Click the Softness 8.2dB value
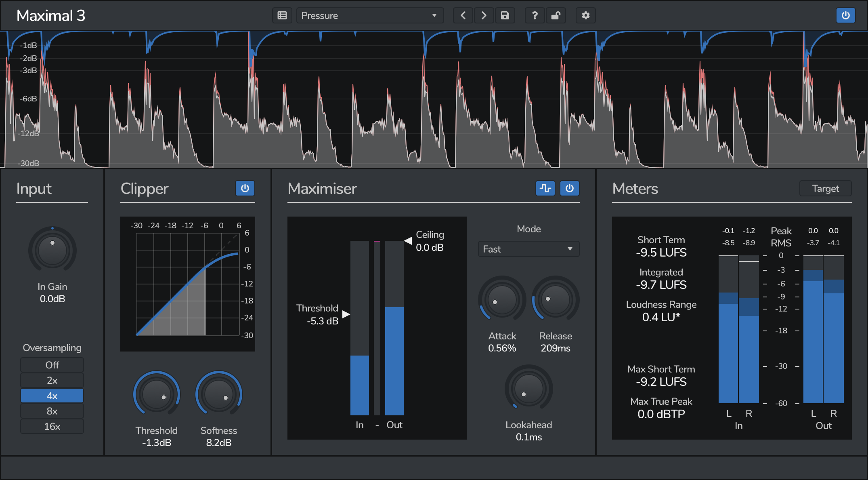The width and height of the screenshot is (868, 480). 219,443
